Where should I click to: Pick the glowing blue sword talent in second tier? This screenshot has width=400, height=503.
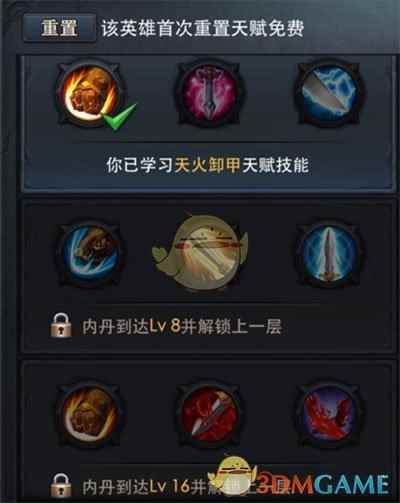tap(329, 254)
